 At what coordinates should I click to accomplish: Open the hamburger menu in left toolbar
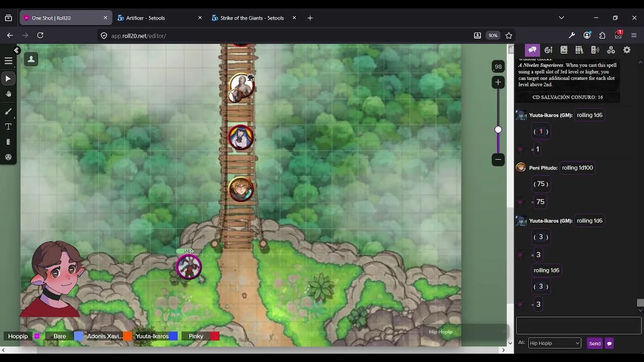(8, 61)
